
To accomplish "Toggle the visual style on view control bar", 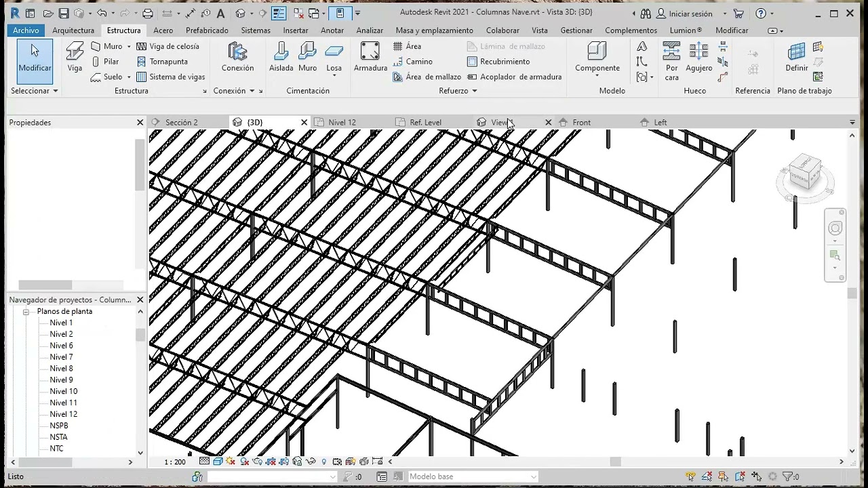I will point(218,462).
